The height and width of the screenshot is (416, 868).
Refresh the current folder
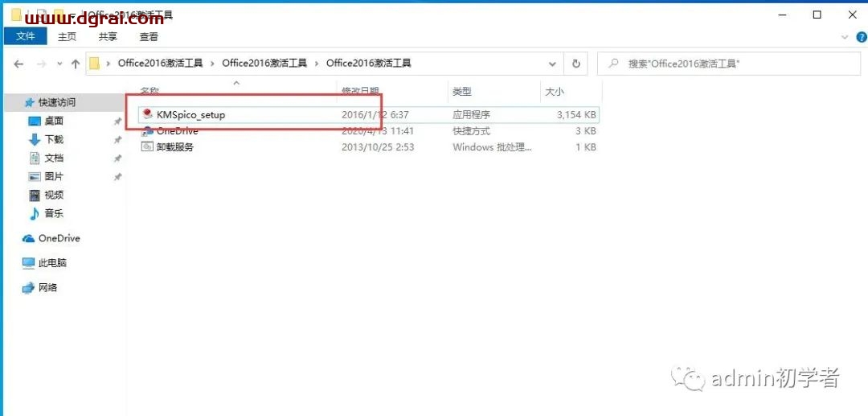click(x=575, y=64)
